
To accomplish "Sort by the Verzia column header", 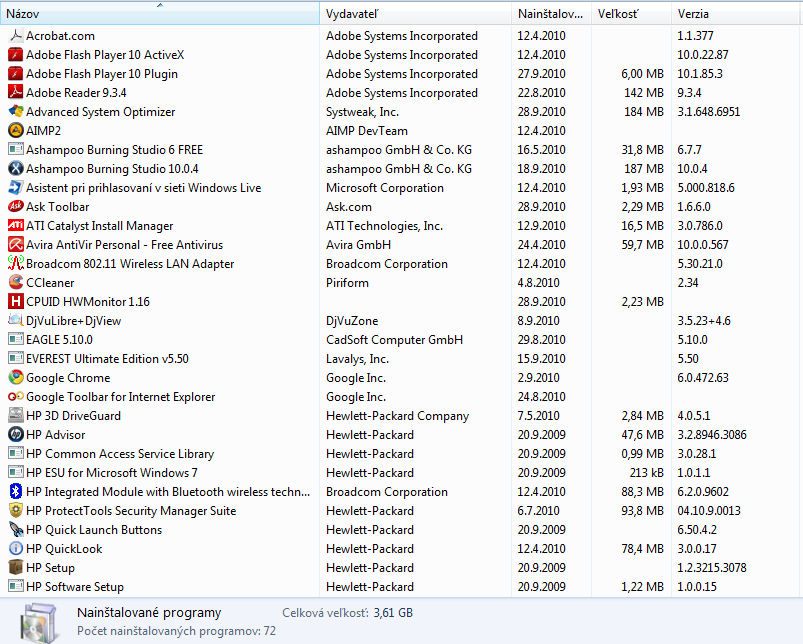I will (x=735, y=14).
